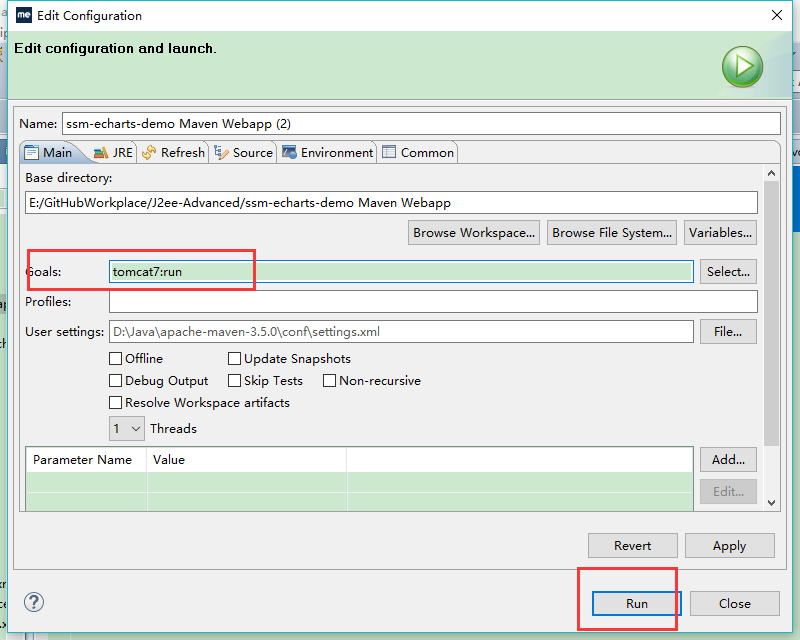Click the vertical scrollbar thumb
The image size is (800, 640).
click(771, 313)
